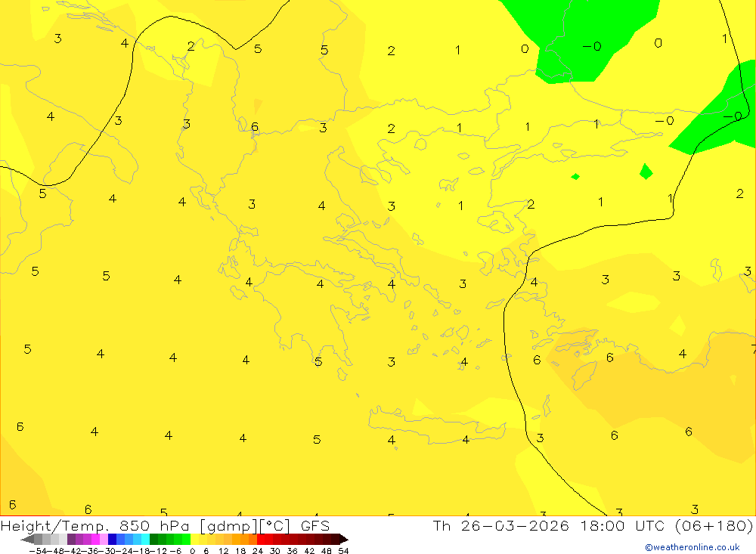Screen dimensions: 756x554
Task: Click the "42" legend value
Action: pyautogui.click(x=309, y=551)
